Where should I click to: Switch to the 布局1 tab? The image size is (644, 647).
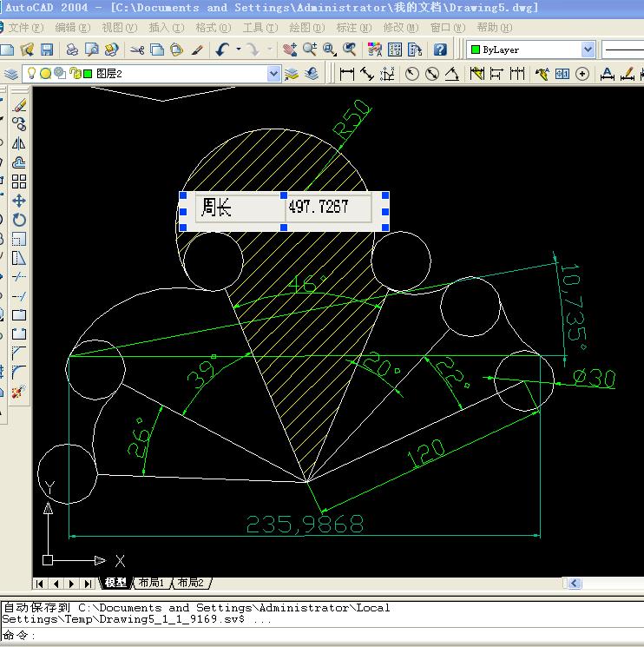click(151, 583)
